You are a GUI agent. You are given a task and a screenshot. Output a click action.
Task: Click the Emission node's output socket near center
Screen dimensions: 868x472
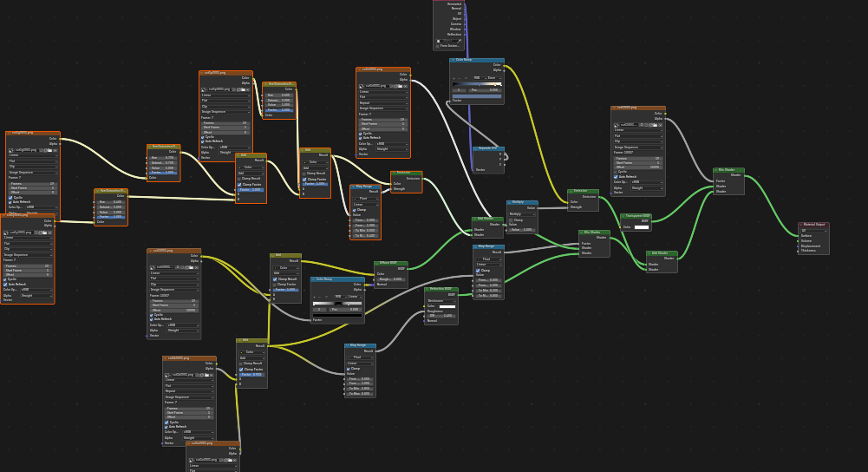coord(422,178)
